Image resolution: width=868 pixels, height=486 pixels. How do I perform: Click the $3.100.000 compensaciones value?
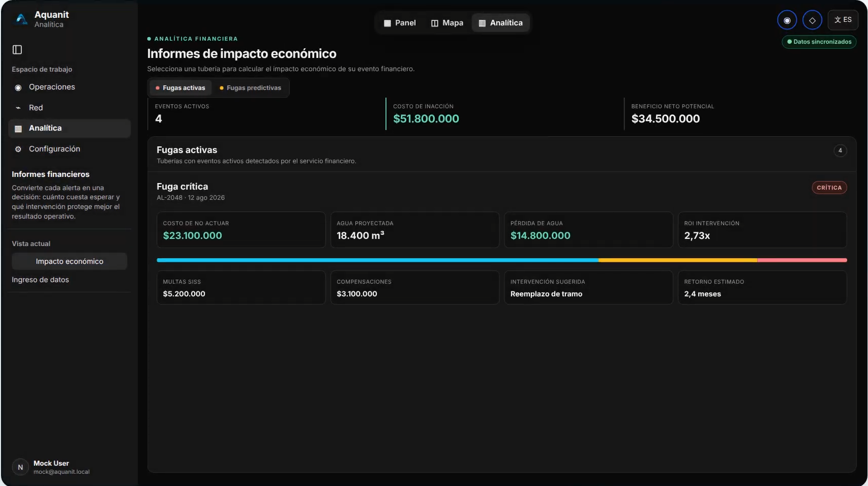point(357,294)
